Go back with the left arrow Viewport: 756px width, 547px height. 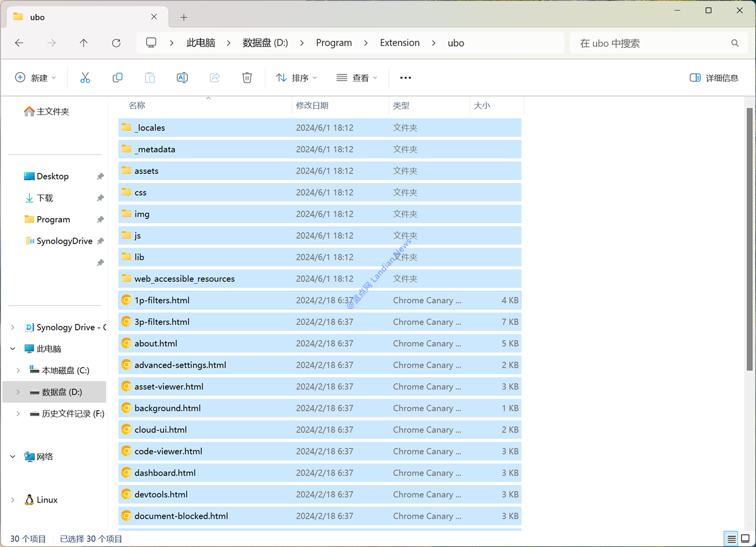[19, 43]
